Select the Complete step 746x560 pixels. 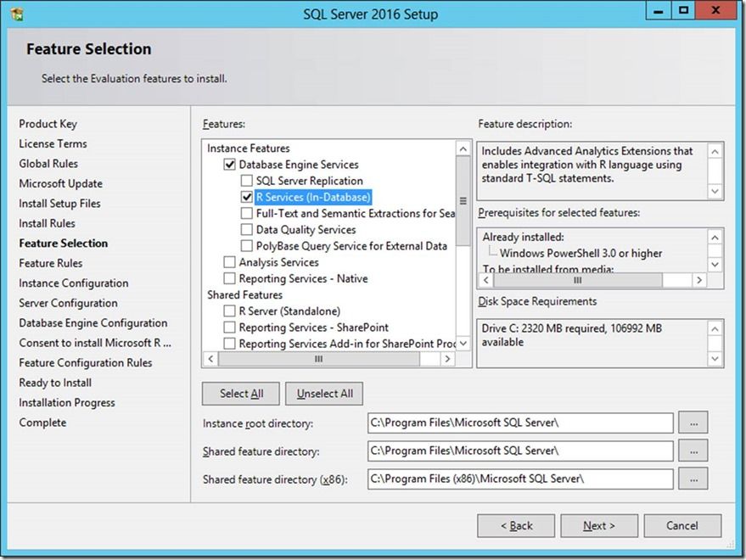click(x=42, y=423)
